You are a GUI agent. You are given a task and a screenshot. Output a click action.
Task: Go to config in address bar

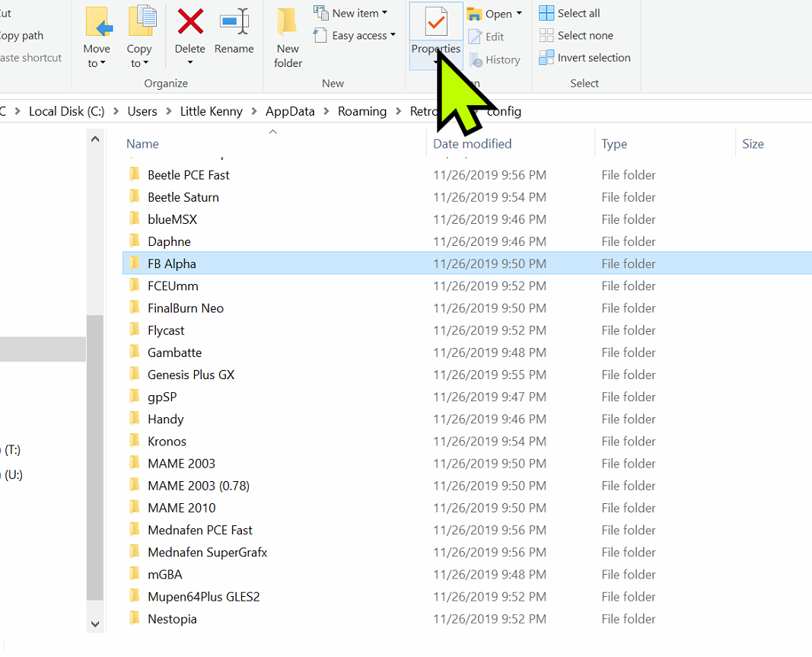click(x=504, y=111)
